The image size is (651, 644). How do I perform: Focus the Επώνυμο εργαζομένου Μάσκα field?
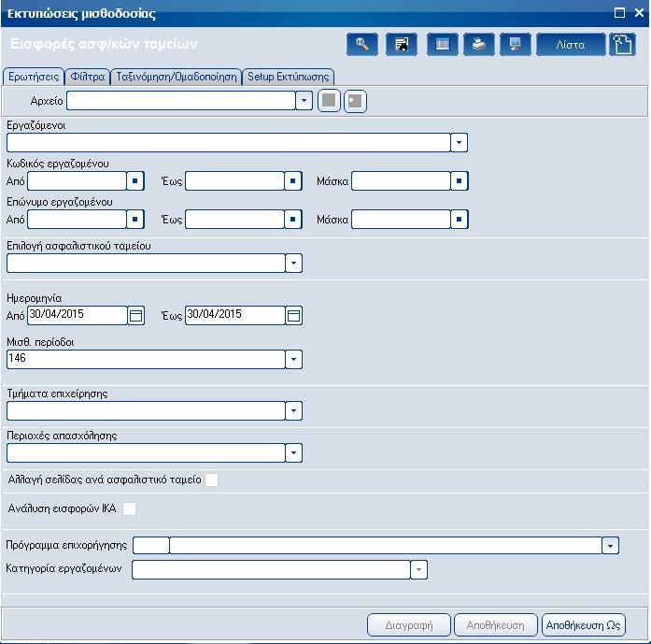pos(401,219)
